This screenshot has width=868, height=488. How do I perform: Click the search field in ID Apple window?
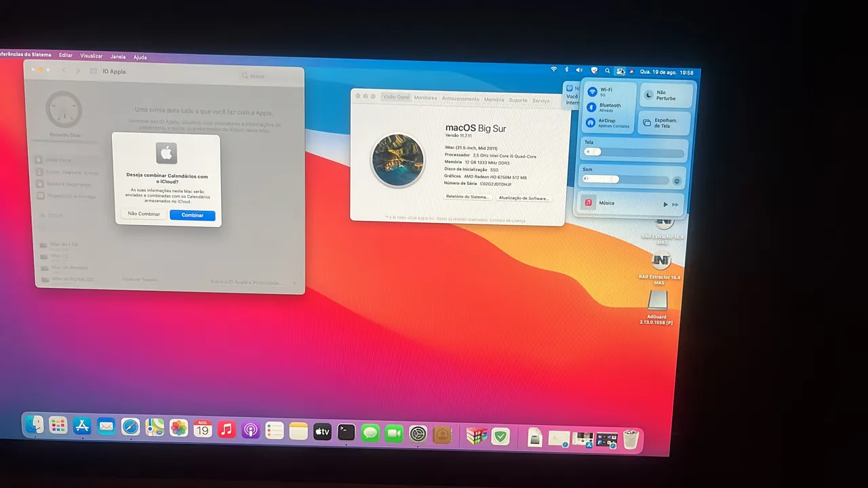click(x=270, y=76)
